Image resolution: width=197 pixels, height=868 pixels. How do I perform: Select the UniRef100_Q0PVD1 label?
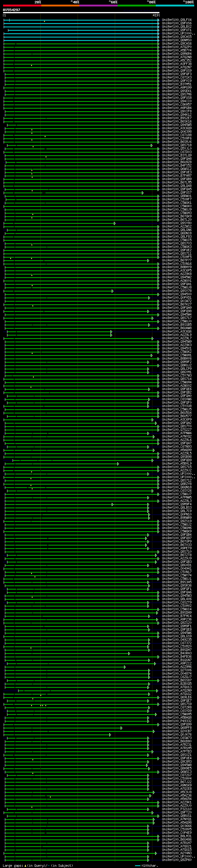coord(177,297)
